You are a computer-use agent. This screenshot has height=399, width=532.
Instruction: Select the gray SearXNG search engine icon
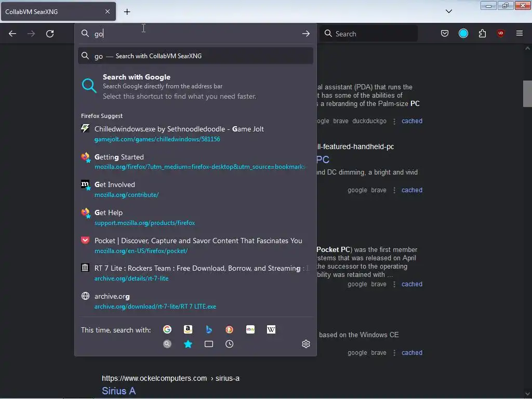pyautogui.click(x=167, y=344)
